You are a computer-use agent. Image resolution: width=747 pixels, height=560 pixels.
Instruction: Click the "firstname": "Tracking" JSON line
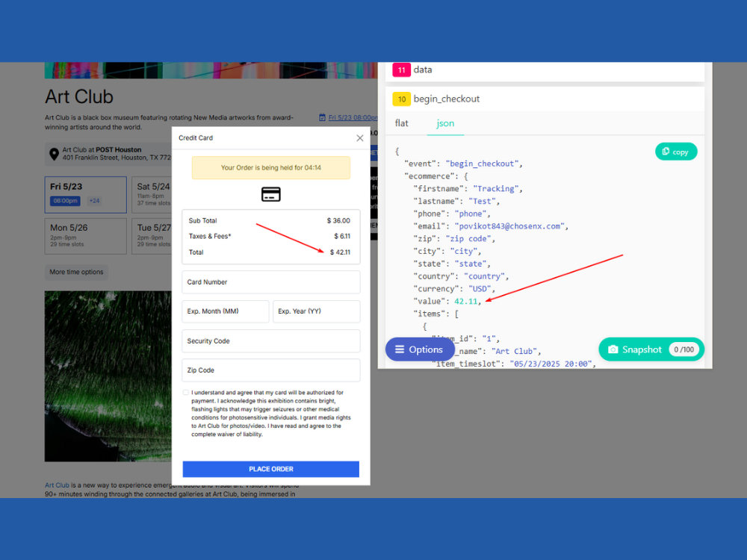pyautogui.click(x=468, y=189)
